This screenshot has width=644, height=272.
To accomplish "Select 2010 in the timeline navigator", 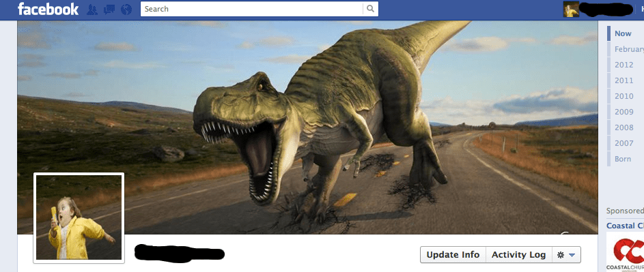I will (x=624, y=96).
